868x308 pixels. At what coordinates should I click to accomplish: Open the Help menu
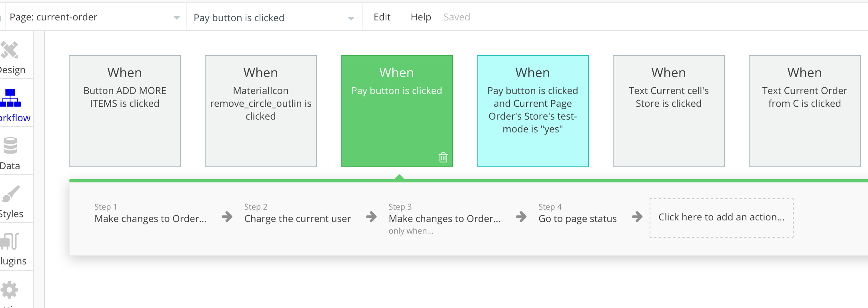420,17
